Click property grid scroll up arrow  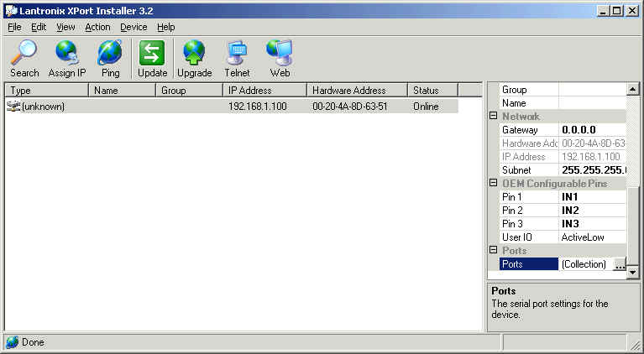click(x=633, y=89)
